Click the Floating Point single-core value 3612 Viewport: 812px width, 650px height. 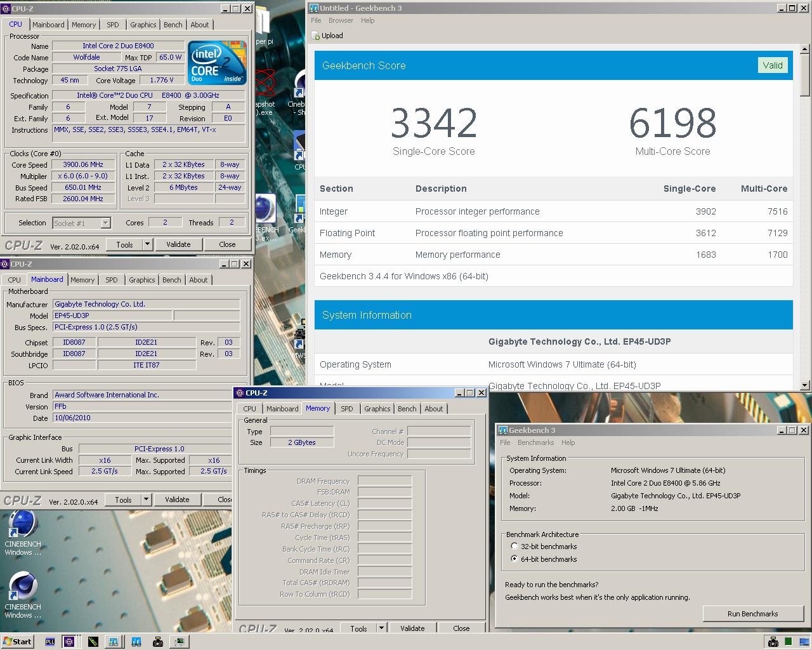click(705, 233)
